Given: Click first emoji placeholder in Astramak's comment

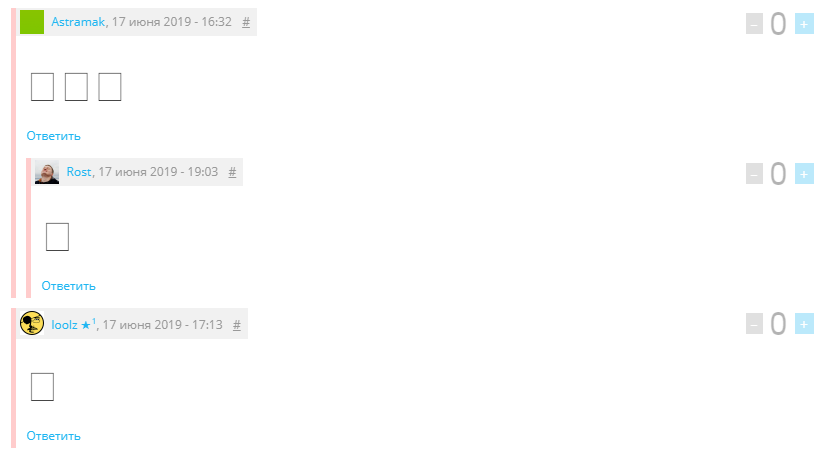Looking at the screenshot, I should (x=43, y=87).
